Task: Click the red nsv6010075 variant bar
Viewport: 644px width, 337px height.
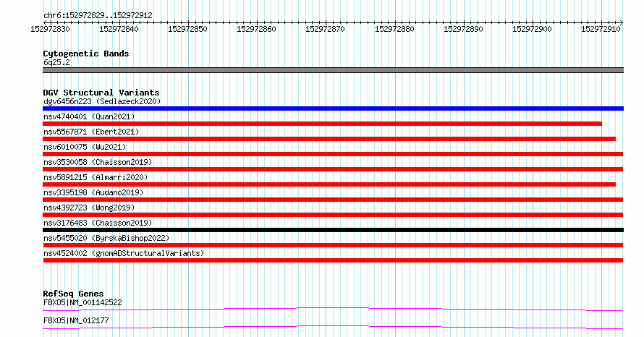Action: pos(333,154)
